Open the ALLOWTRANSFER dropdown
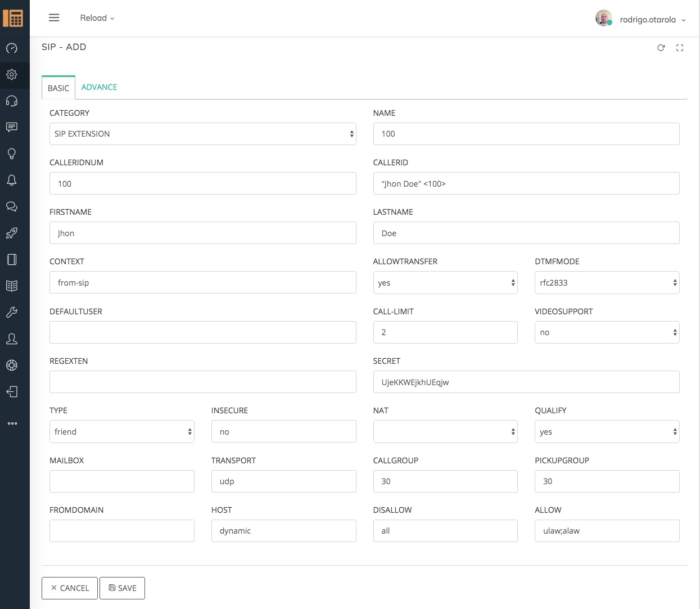Screen dimensions: 700x609 coord(445,283)
